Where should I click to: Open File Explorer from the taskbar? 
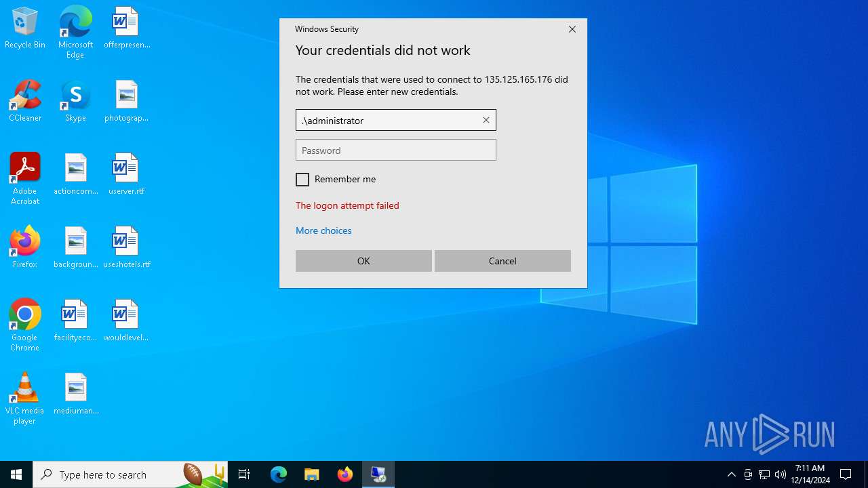312,474
